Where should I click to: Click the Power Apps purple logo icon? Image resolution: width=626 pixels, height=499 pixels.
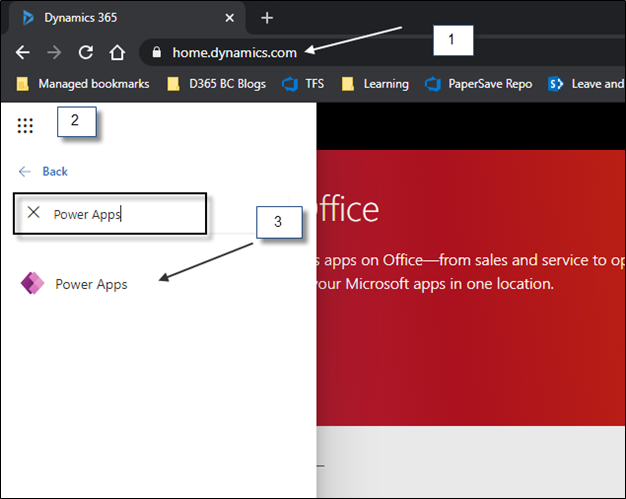pos(32,283)
